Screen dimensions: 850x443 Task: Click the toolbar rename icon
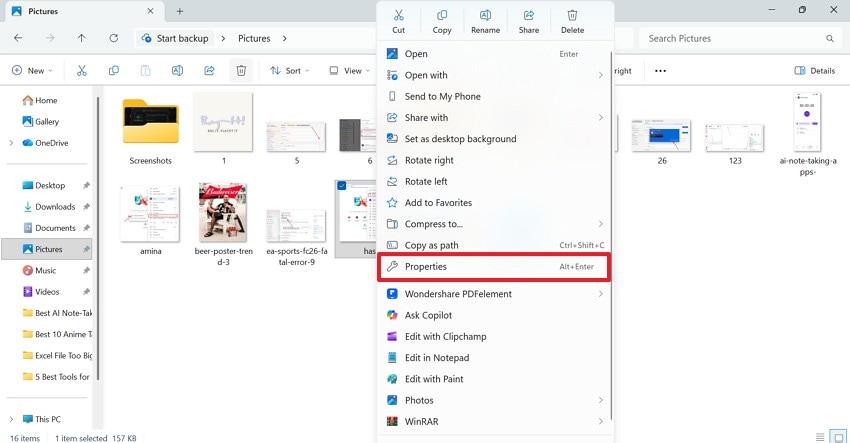point(177,70)
